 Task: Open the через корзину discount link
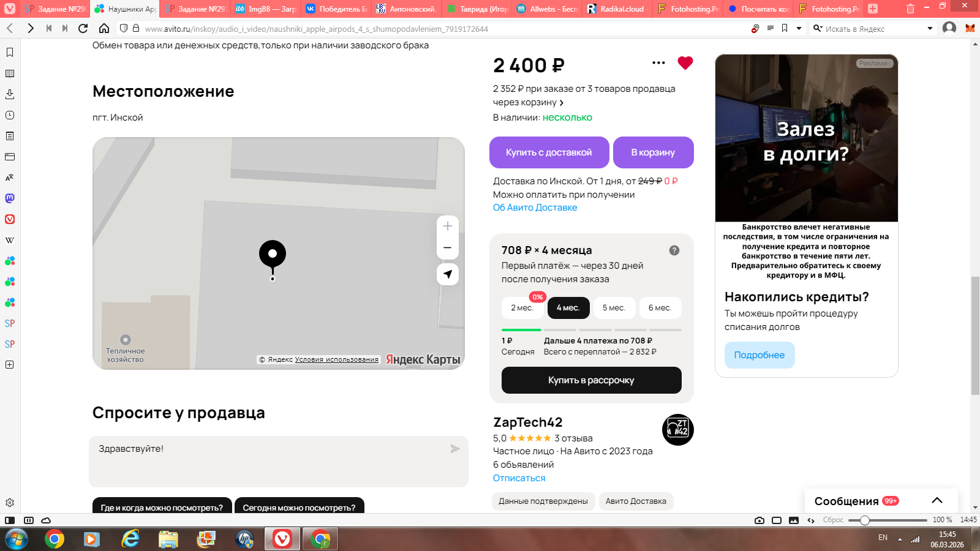[x=528, y=102]
